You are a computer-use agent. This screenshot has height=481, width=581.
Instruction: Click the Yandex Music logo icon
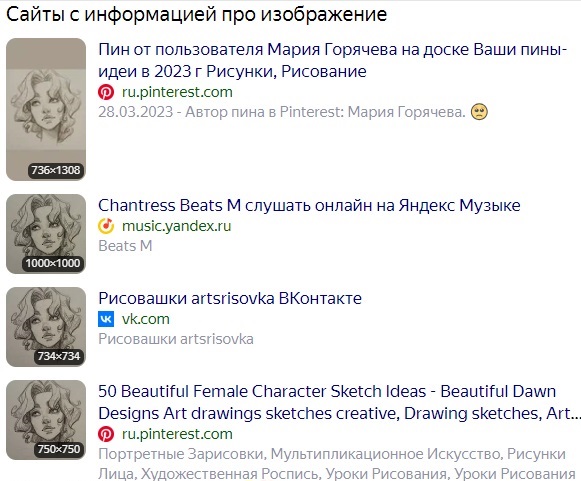pos(106,226)
